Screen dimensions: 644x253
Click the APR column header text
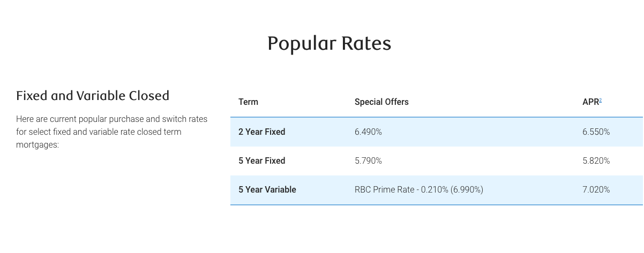click(590, 102)
